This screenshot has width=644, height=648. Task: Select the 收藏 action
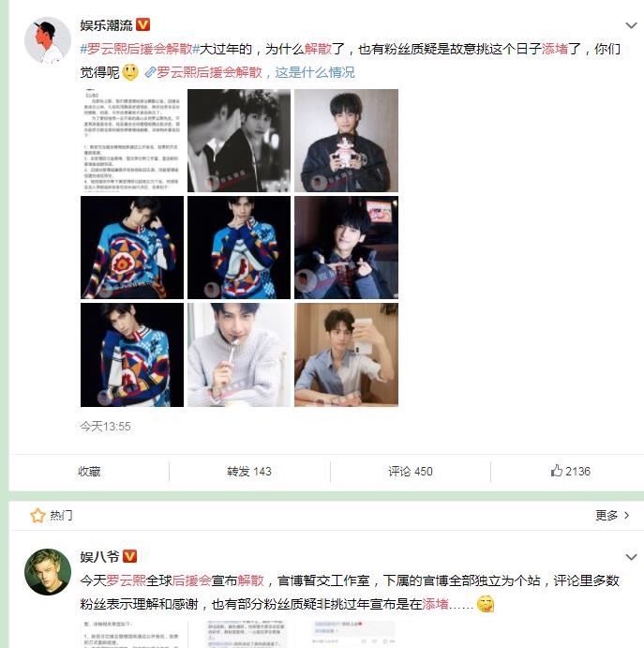[x=89, y=471]
